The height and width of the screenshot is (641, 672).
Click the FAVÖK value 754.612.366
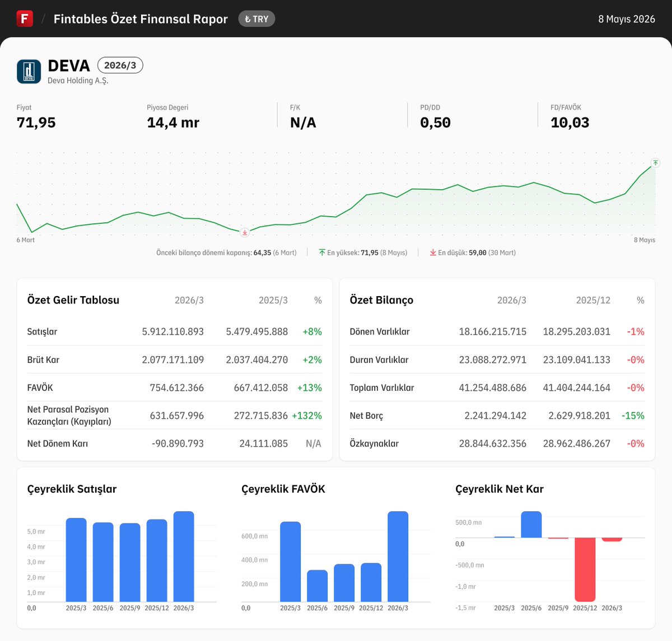tap(177, 387)
